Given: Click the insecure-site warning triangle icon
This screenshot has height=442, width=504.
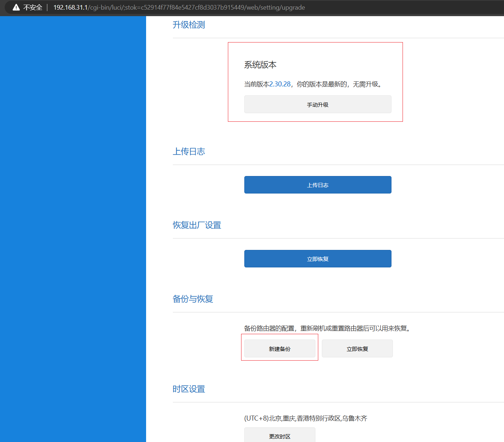Looking at the screenshot, I should (x=16, y=7).
